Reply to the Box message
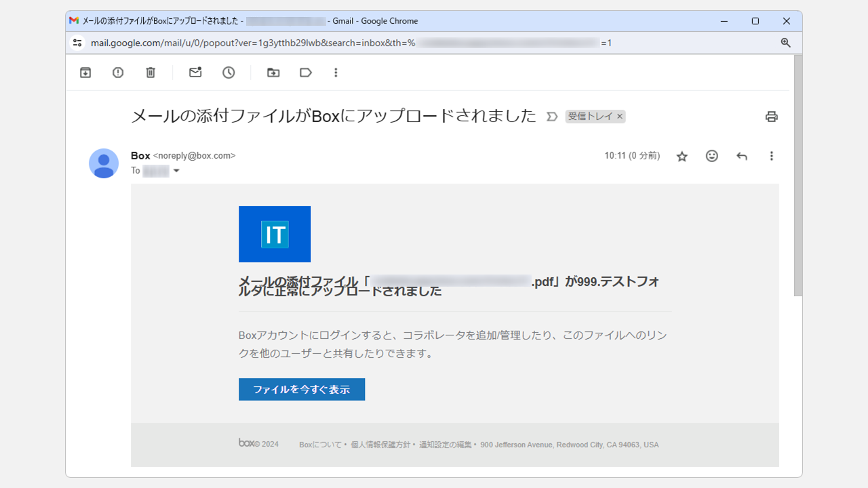The image size is (868, 488). tap(742, 156)
